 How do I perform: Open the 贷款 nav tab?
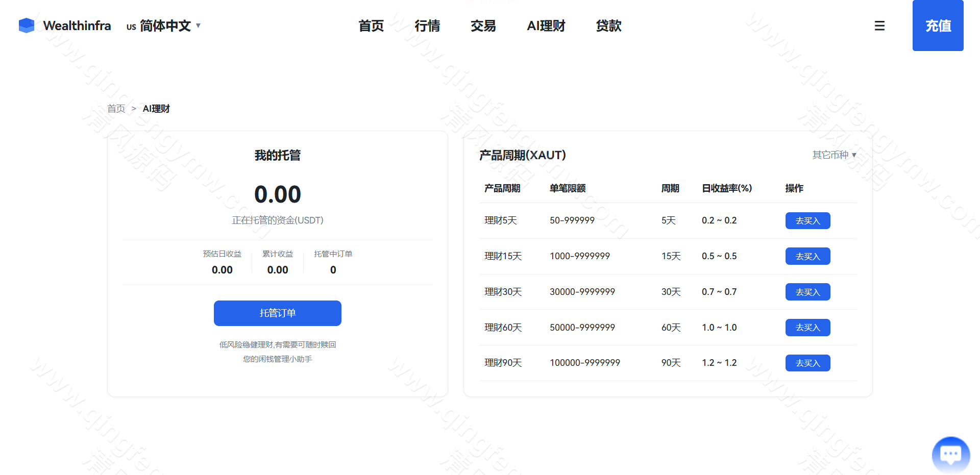(609, 26)
